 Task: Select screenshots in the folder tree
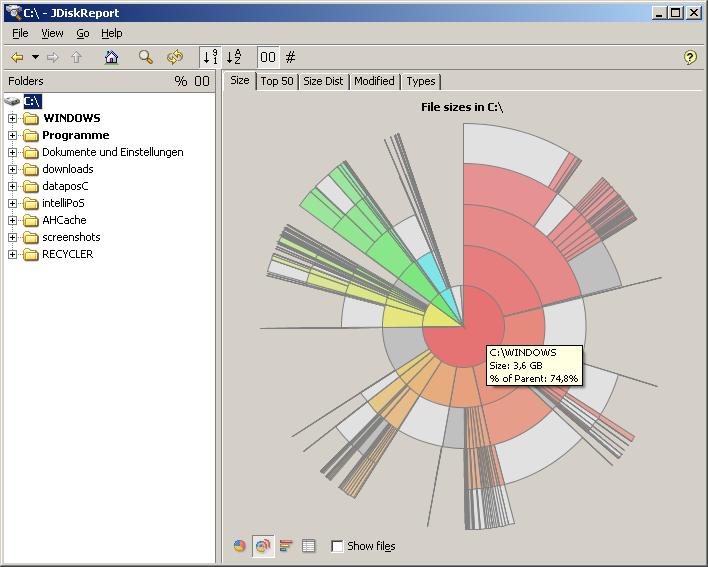coord(71,237)
